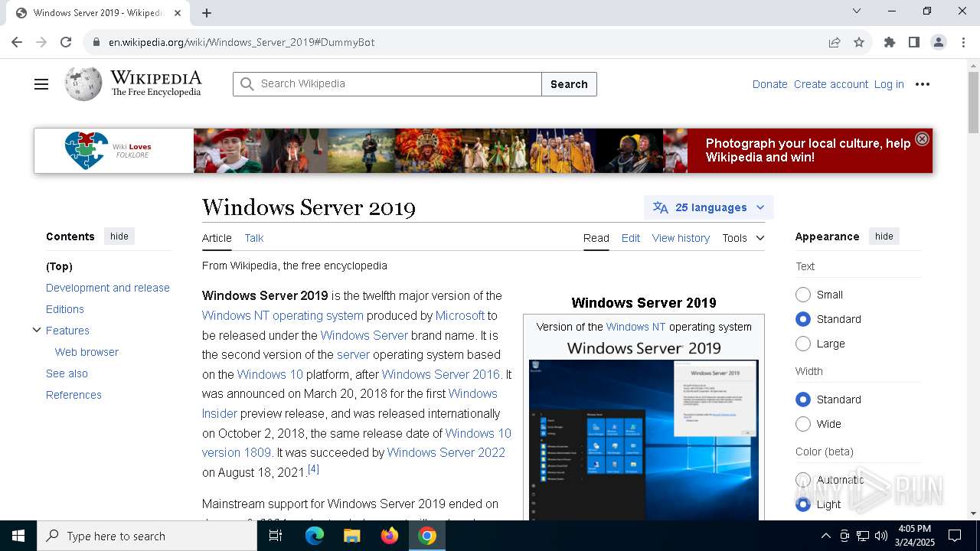The image size is (980, 551).
Task: Bookmark this page with the star icon
Action: click(859, 42)
